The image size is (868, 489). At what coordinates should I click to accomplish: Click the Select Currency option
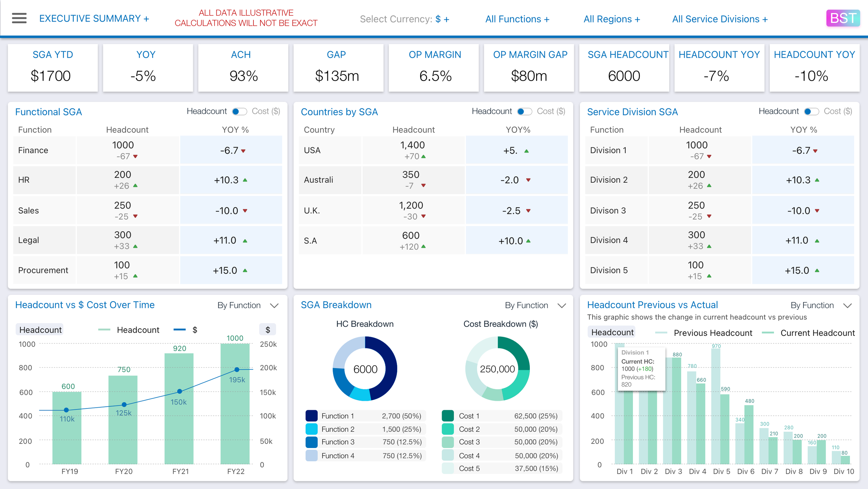[x=404, y=19]
